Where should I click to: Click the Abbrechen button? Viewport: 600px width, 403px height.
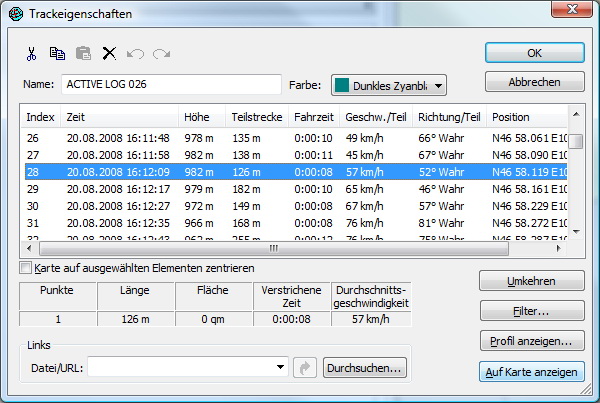[x=534, y=82]
